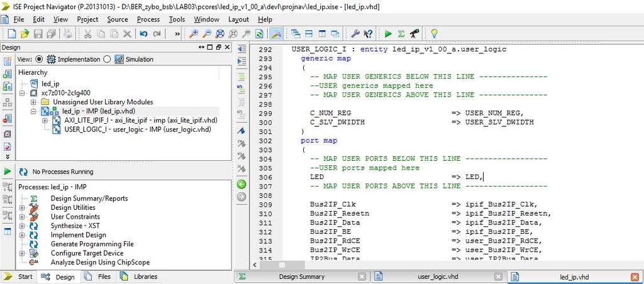Select Generate Programming File process
Image resolution: width=644 pixels, height=284 pixels.
pos(92,244)
